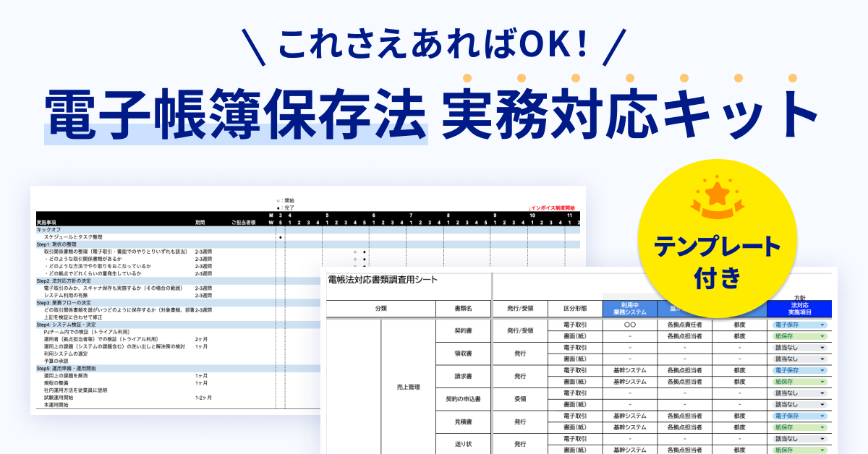Select the 区分形態 column header

[575, 309]
